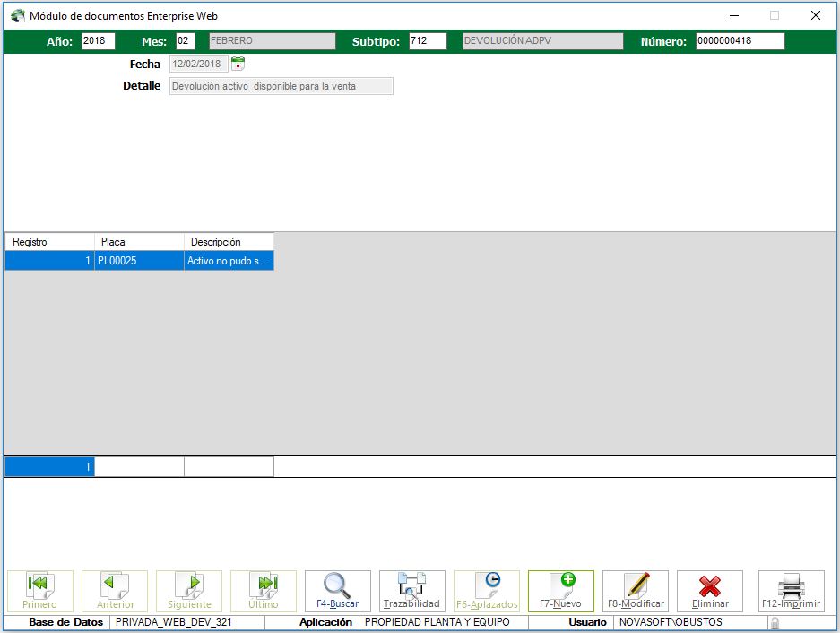This screenshot has width=840, height=633.
Task: Select the Placa column header
Action: [x=139, y=242]
